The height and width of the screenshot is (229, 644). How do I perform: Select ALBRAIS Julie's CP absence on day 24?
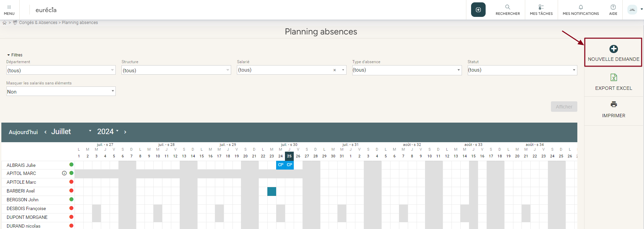(x=281, y=165)
